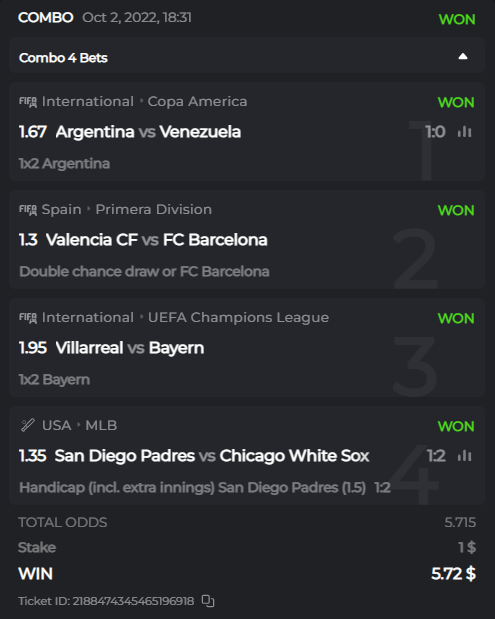Click the FIFA icon next to UEFA Champions League
The width and height of the screenshot is (495, 619).
tap(28, 318)
